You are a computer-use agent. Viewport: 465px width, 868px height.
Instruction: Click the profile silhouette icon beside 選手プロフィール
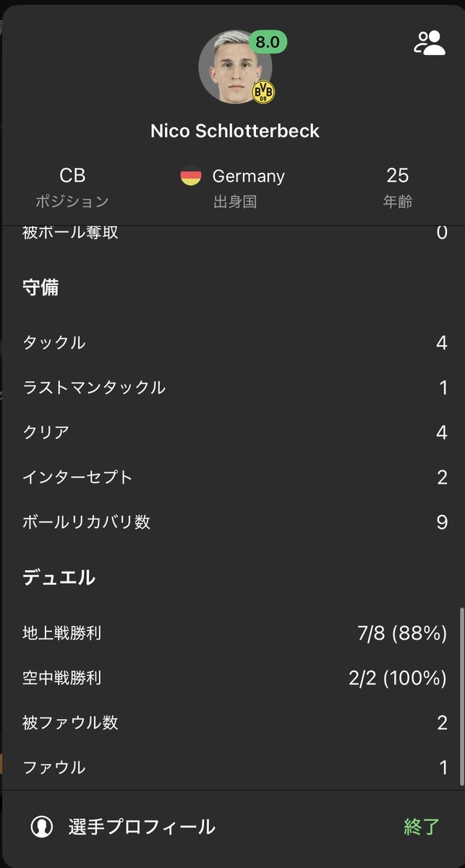[42, 826]
